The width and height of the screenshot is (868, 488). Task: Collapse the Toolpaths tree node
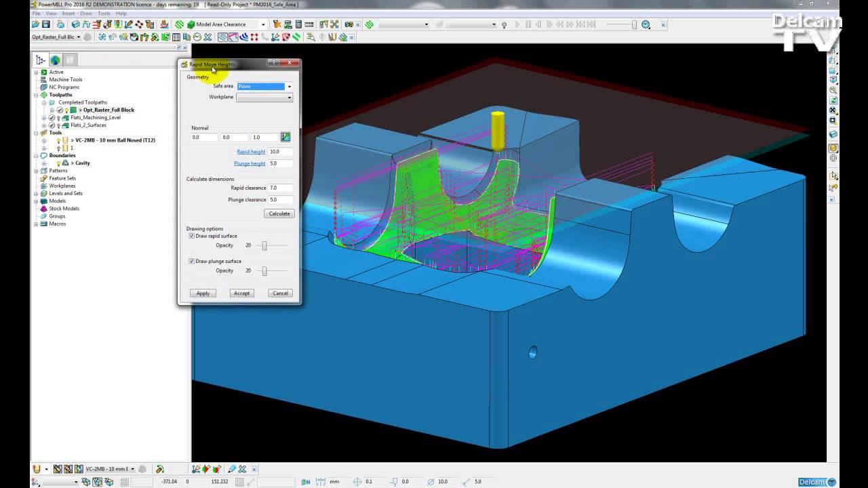[36, 95]
